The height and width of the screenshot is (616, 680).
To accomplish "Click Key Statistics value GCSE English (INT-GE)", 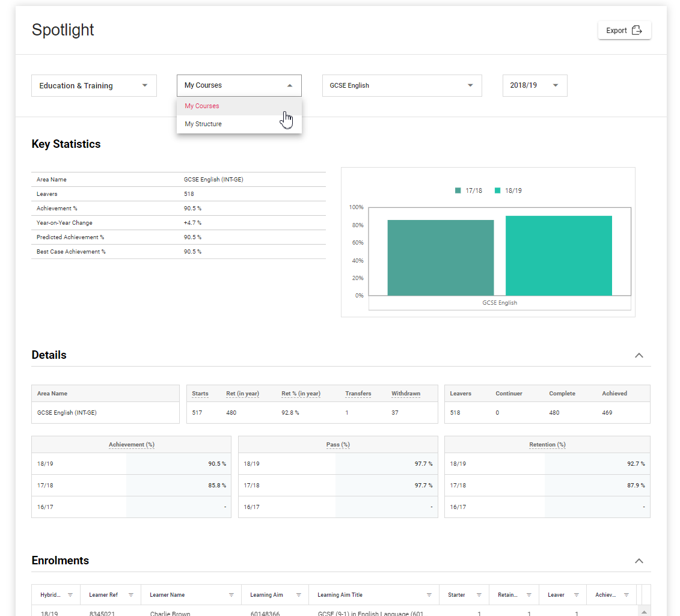I will coord(213,180).
